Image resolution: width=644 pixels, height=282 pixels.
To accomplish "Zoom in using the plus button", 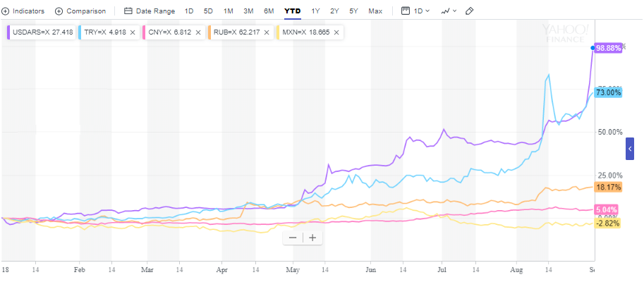I will [x=312, y=238].
